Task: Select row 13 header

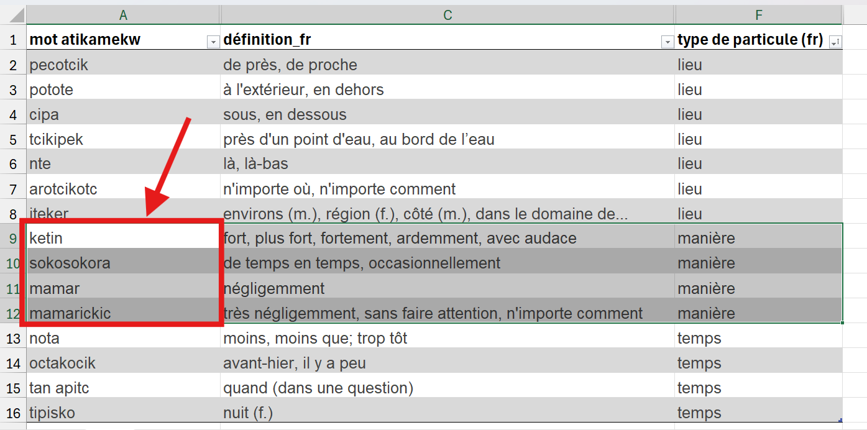Action: click(x=13, y=338)
